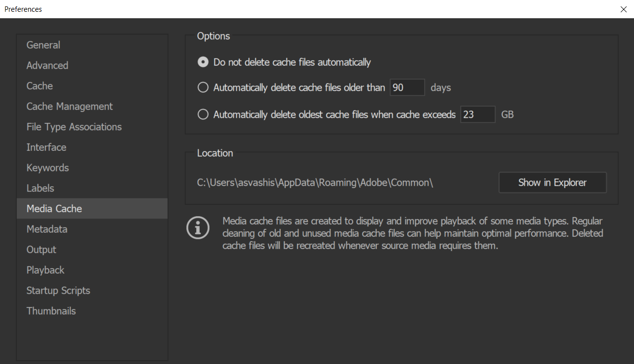Open the General preferences category
The width and height of the screenshot is (634, 364).
tap(43, 45)
